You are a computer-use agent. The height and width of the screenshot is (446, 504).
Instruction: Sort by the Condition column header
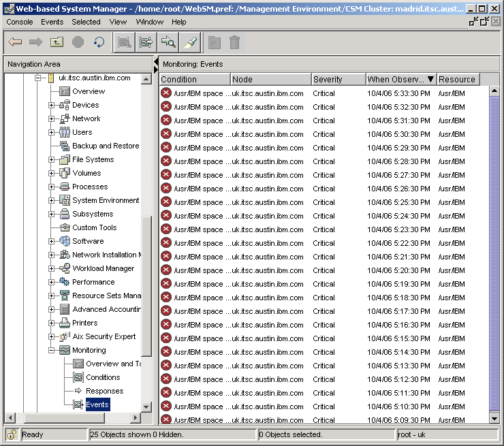point(195,80)
